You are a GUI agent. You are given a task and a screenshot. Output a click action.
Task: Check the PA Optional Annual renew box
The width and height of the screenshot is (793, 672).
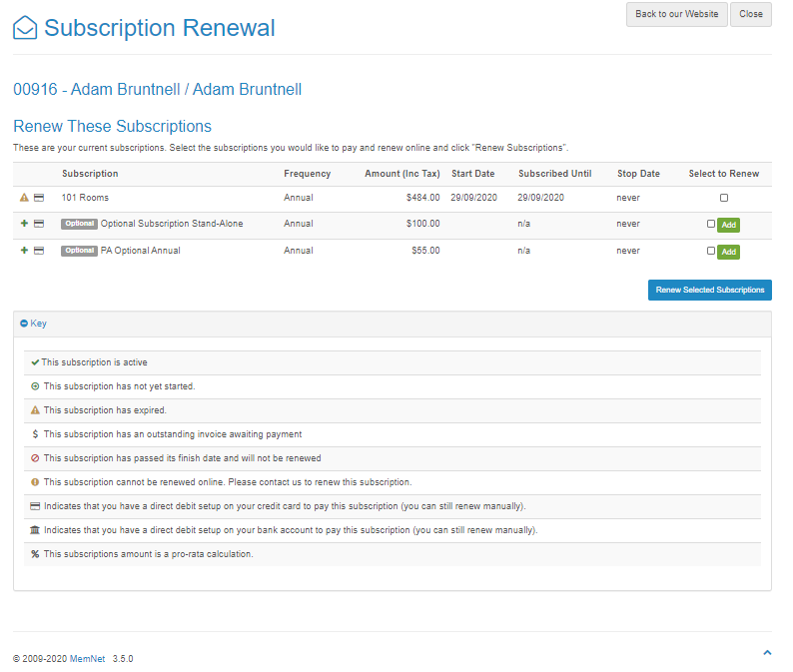pyautogui.click(x=711, y=251)
